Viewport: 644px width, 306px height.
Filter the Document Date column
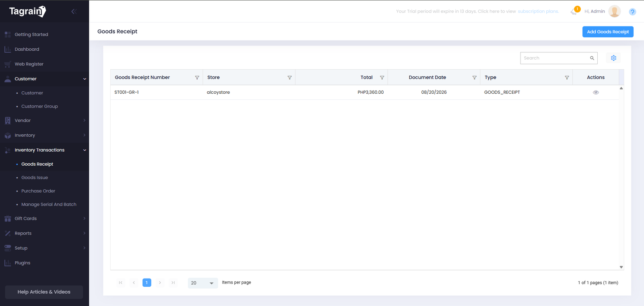point(475,78)
